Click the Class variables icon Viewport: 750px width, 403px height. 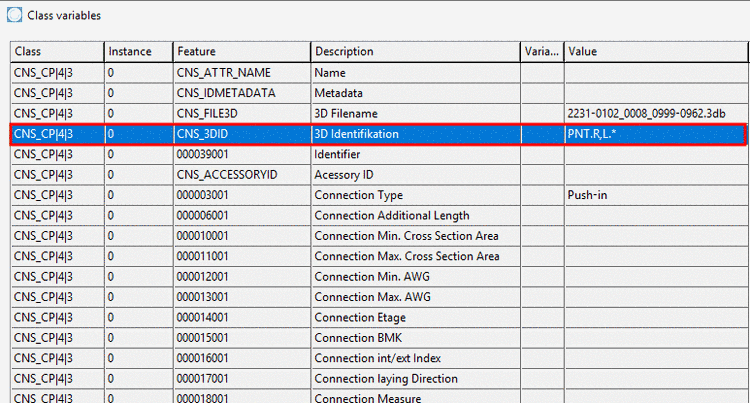[14, 15]
